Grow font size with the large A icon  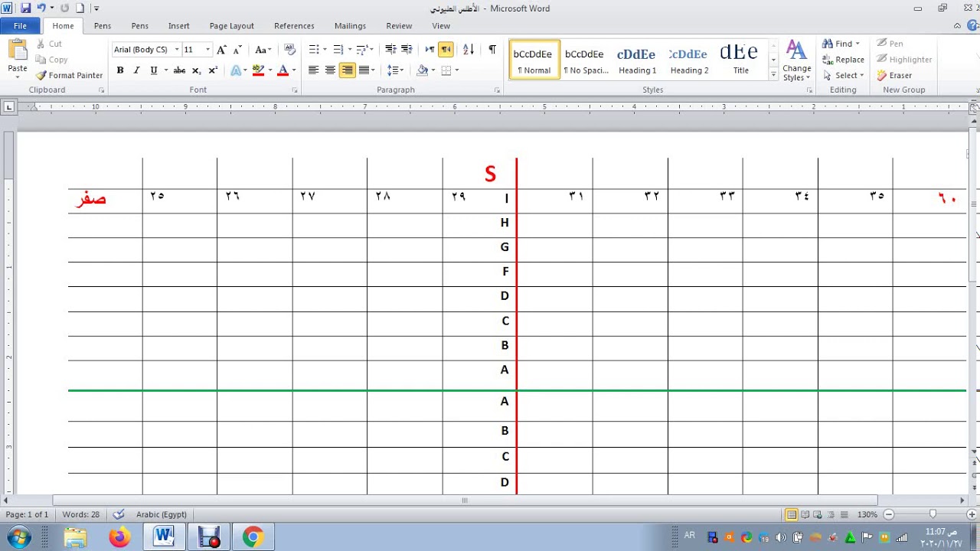tap(221, 50)
